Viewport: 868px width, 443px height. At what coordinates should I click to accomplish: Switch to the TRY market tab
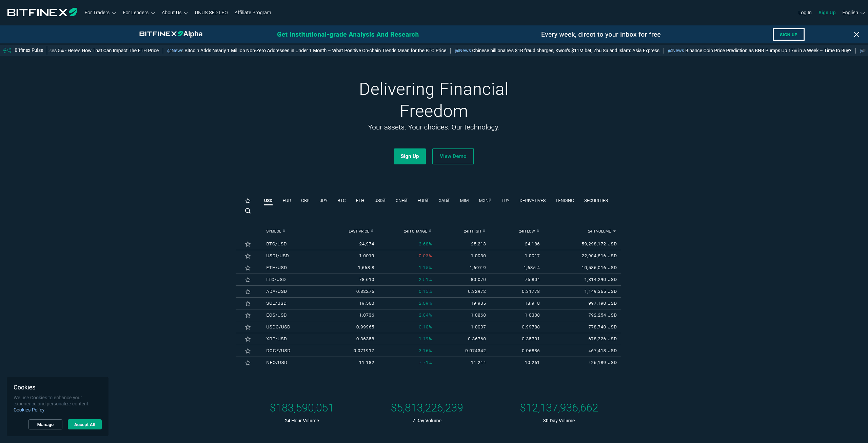point(505,201)
